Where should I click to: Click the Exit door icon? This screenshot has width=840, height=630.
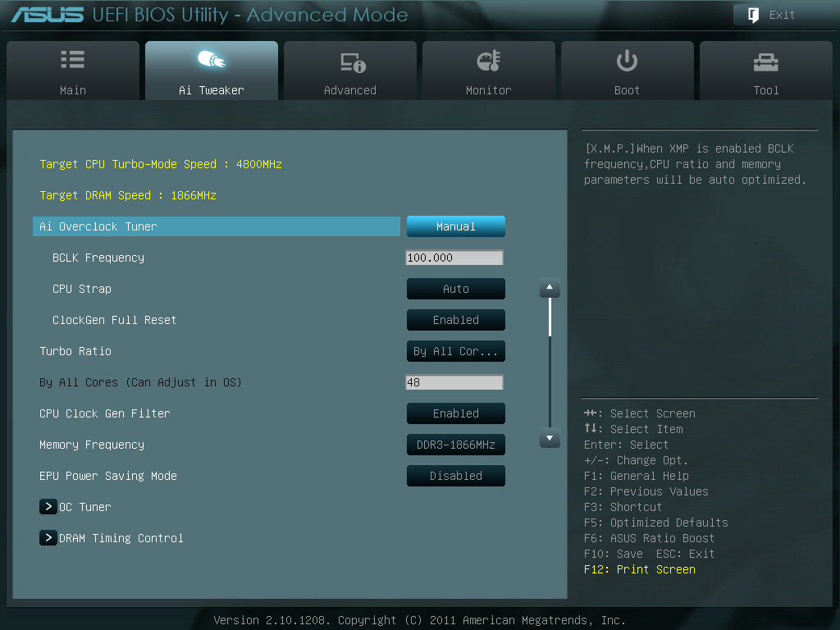[x=753, y=15]
